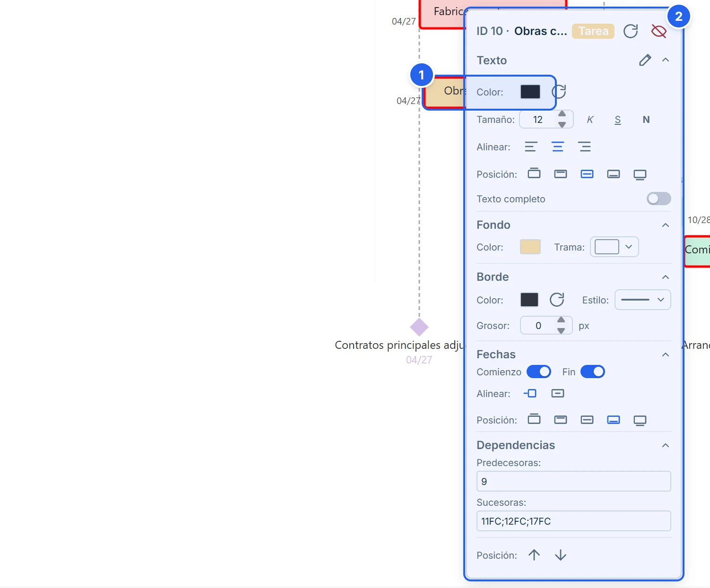Collapse the Fechas section

666,355
